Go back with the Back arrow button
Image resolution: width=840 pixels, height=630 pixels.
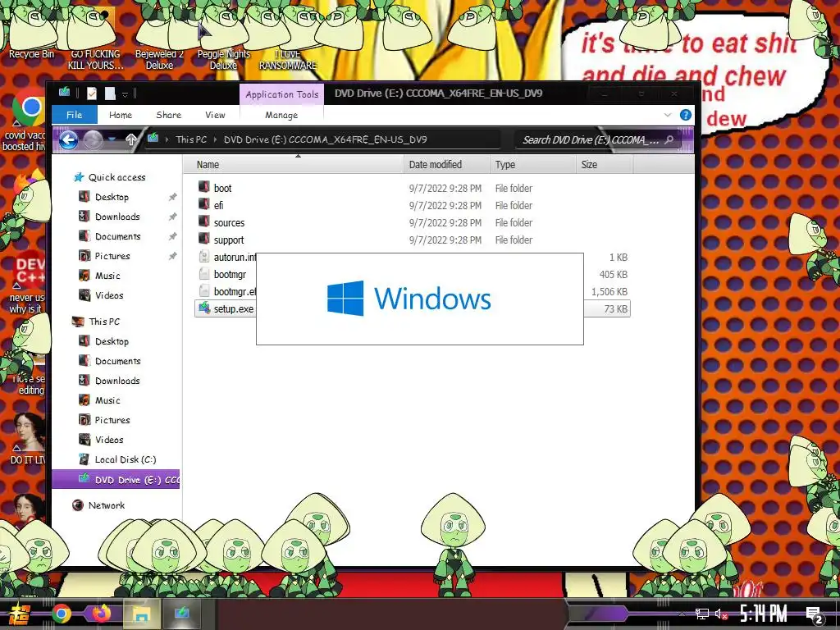68,139
